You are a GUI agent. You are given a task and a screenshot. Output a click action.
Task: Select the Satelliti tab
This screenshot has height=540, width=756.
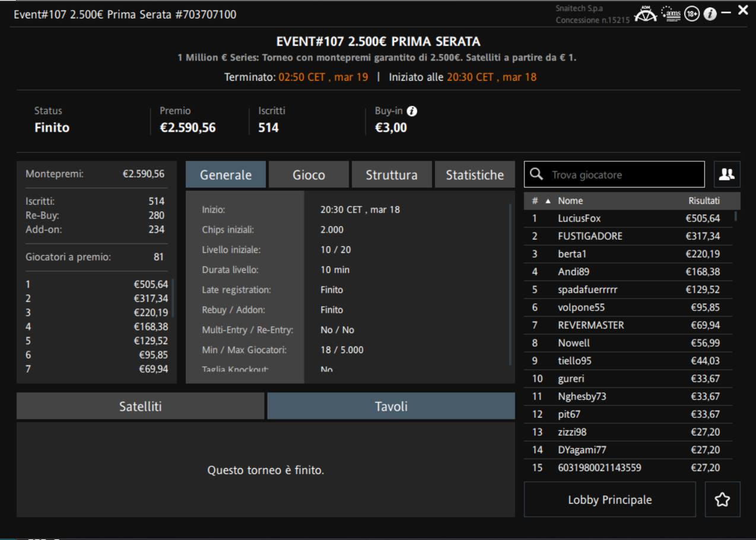(x=140, y=406)
